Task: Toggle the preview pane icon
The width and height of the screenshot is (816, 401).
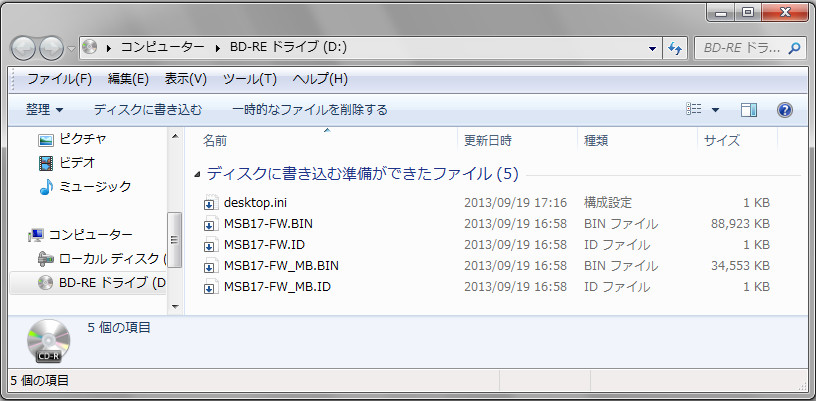Action: [749, 109]
